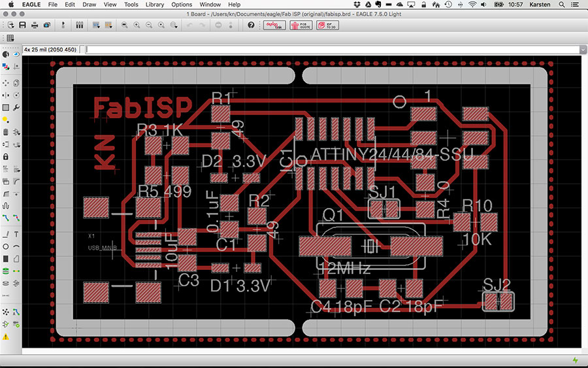Select the Paste tool with yellow dot
This screenshot has height=368, width=588.
click(6, 120)
